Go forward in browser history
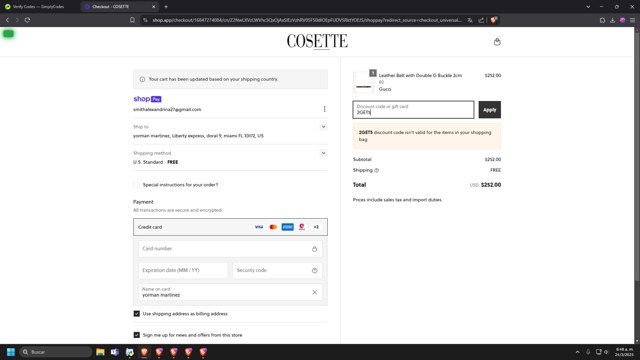This screenshot has width=640, height=360. click(x=17, y=20)
